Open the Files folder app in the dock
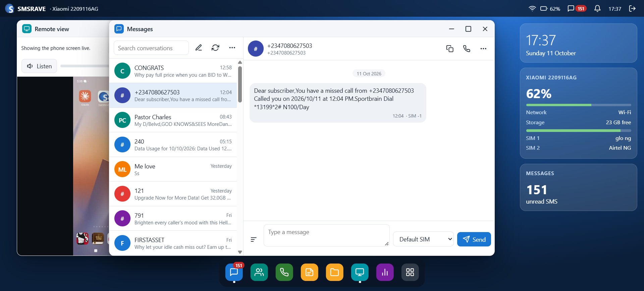 [335, 272]
